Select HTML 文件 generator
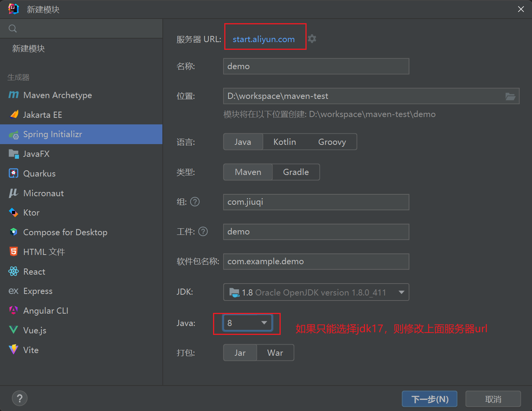This screenshot has width=532, height=411. coord(81,252)
